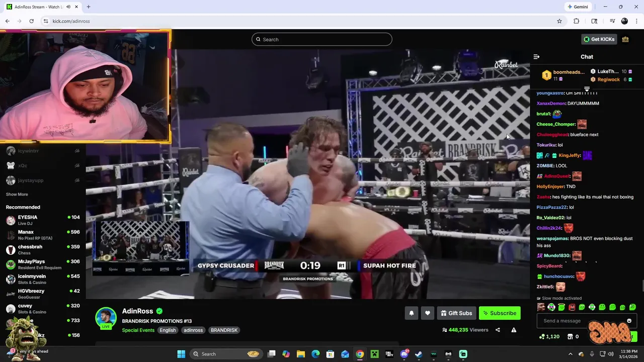Open followed channel jaystayupp
The image size is (644, 362).
point(43,180)
